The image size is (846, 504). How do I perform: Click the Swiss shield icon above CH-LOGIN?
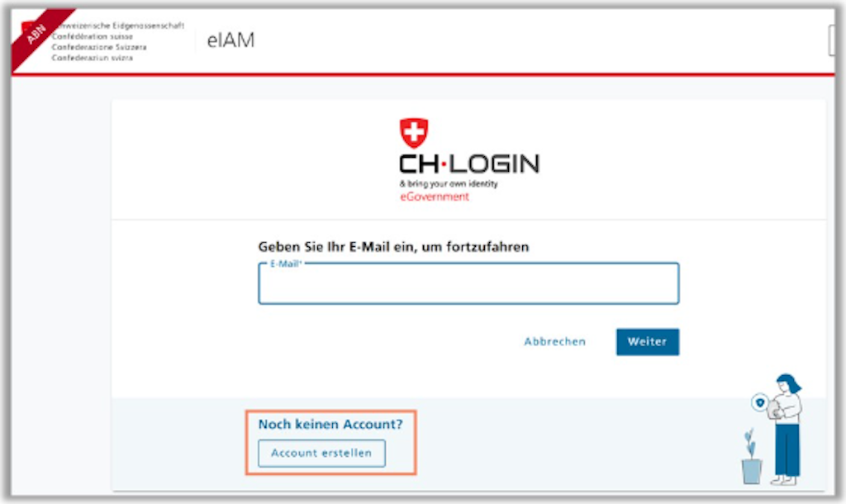pos(414,133)
